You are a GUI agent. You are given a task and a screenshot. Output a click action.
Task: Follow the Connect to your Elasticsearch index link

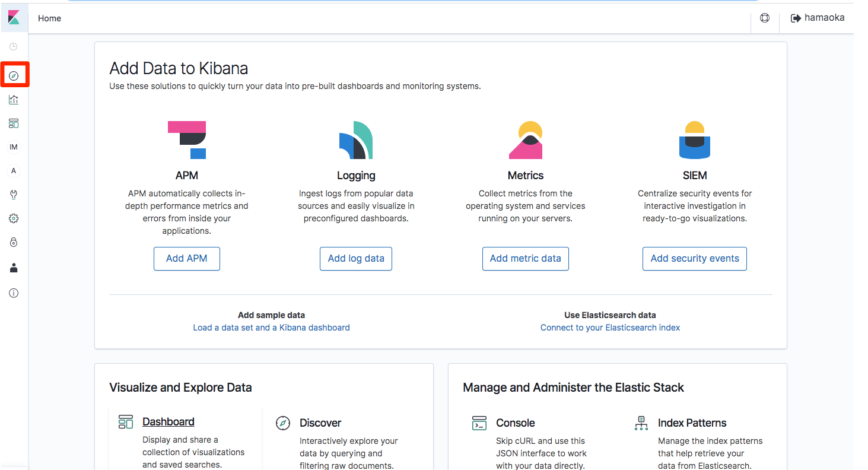[610, 328]
